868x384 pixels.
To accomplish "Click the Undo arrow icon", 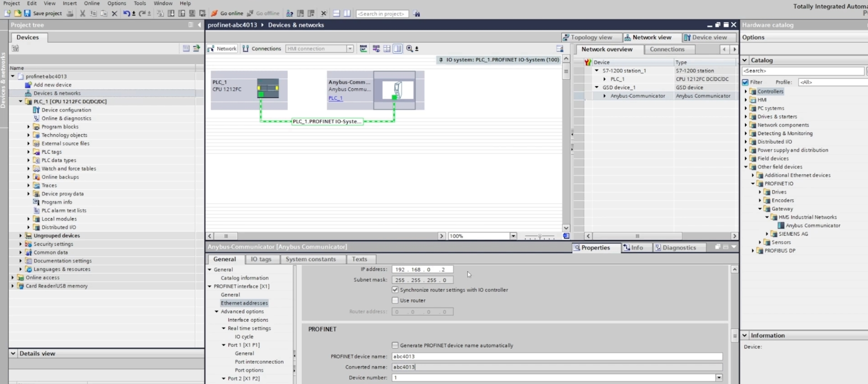I will pos(126,13).
